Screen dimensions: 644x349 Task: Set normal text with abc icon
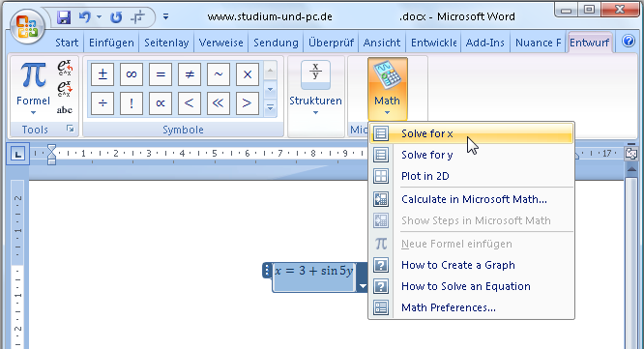(65, 110)
